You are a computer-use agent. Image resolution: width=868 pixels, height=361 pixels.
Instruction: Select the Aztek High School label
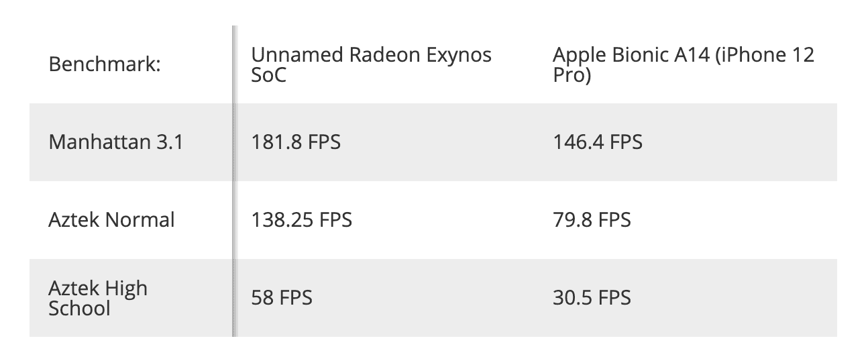click(x=98, y=298)
